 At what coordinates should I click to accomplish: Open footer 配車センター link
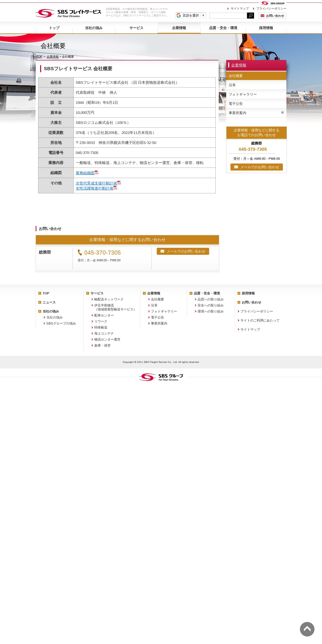(x=104, y=315)
